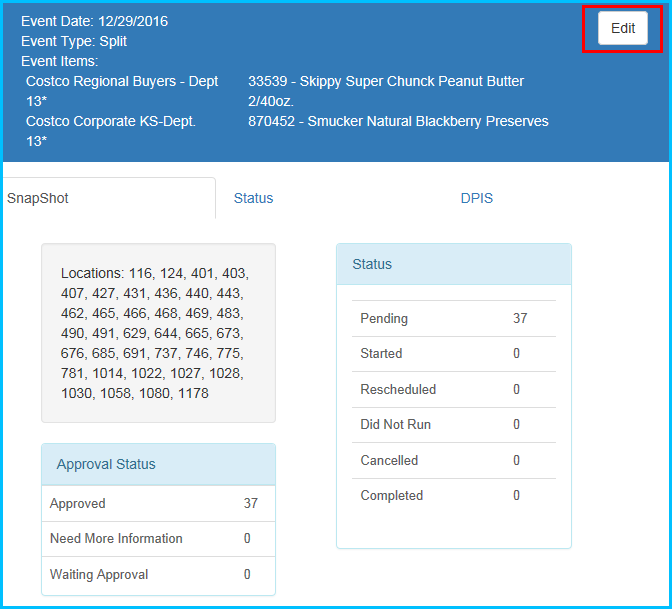This screenshot has width=672, height=609.
Task: Select the Pending status row
Action: pos(453,319)
